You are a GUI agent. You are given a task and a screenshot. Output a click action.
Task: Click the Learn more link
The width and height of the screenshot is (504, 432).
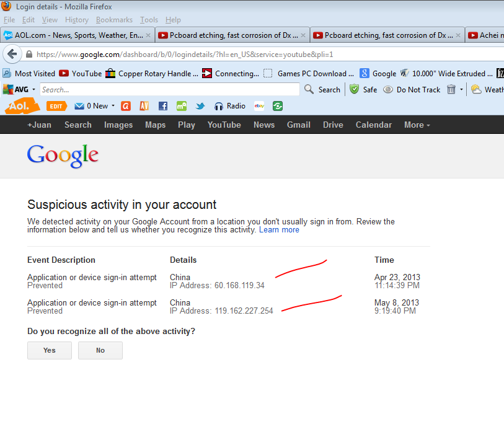click(x=279, y=230)
